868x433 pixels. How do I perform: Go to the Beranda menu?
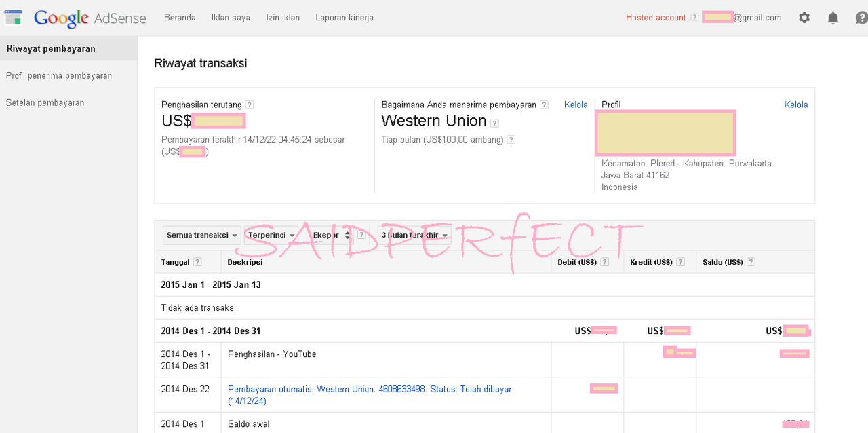[180, 18]
